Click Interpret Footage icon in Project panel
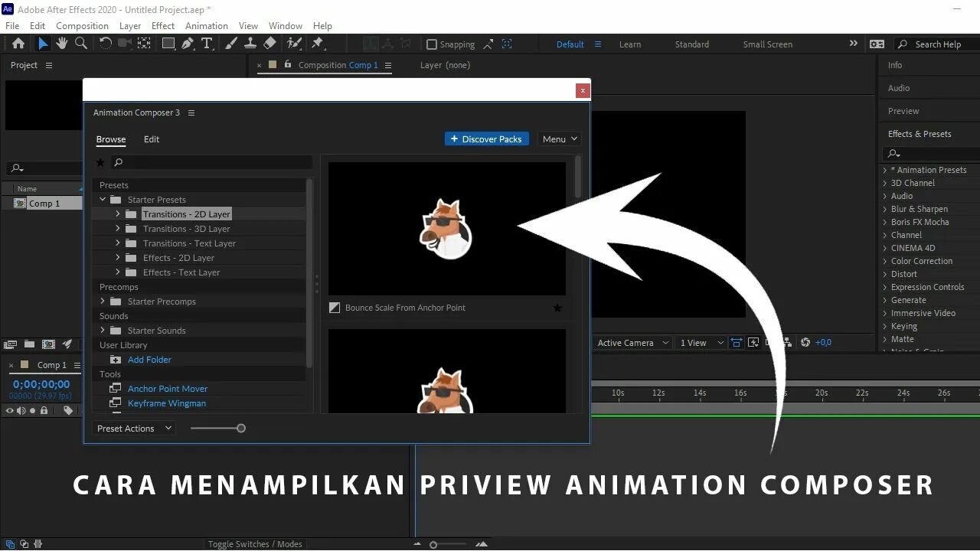Screen dimensions: 980x551 coord(11,344)
